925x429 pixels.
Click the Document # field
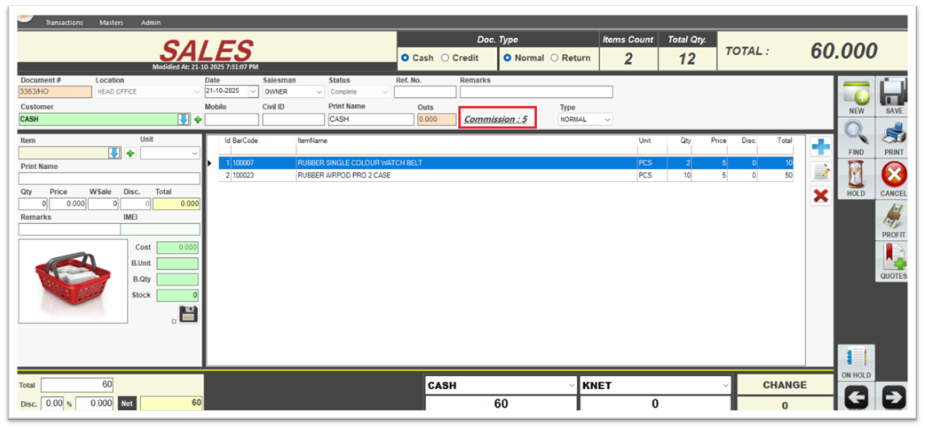(55, 92)
